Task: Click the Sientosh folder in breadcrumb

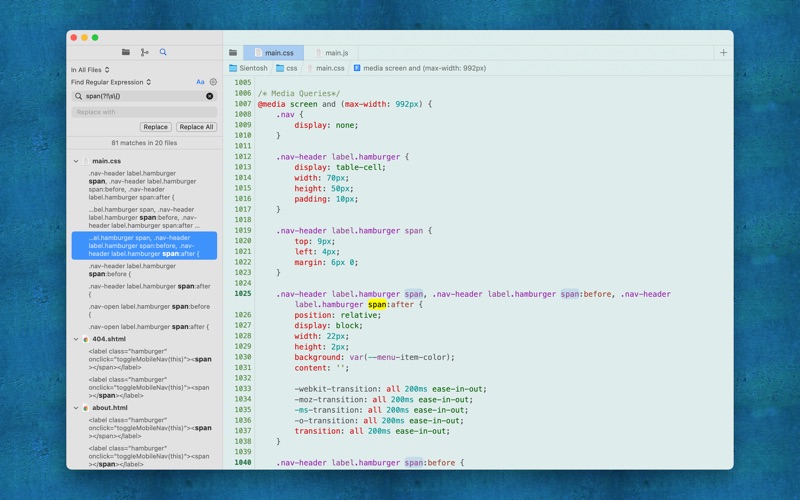Action: click(248, 68)
